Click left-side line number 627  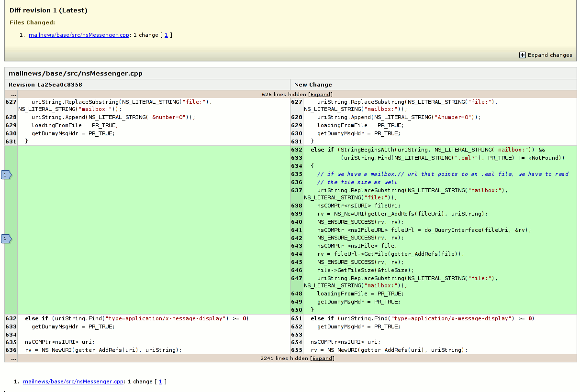tap(11, 102)
